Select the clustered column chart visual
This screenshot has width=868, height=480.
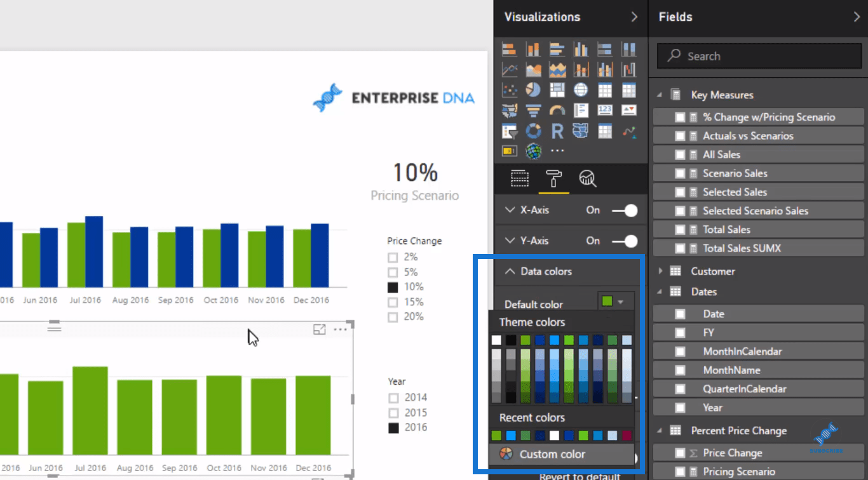[x=581, y=50]
